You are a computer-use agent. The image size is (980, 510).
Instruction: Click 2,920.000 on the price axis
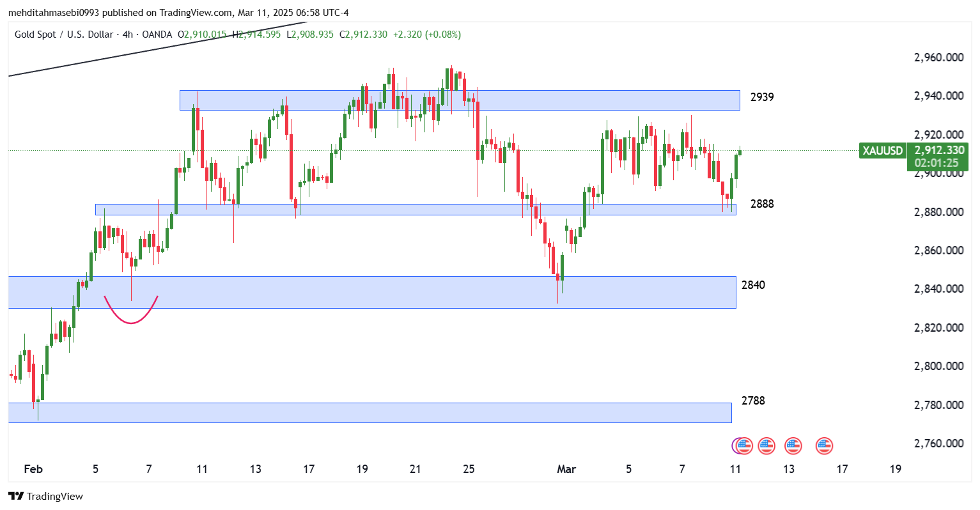point(938,135)
